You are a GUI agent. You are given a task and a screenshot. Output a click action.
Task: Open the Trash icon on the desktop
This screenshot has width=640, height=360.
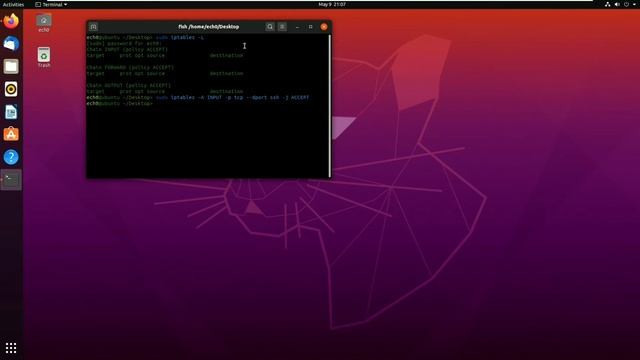(44, 57)
